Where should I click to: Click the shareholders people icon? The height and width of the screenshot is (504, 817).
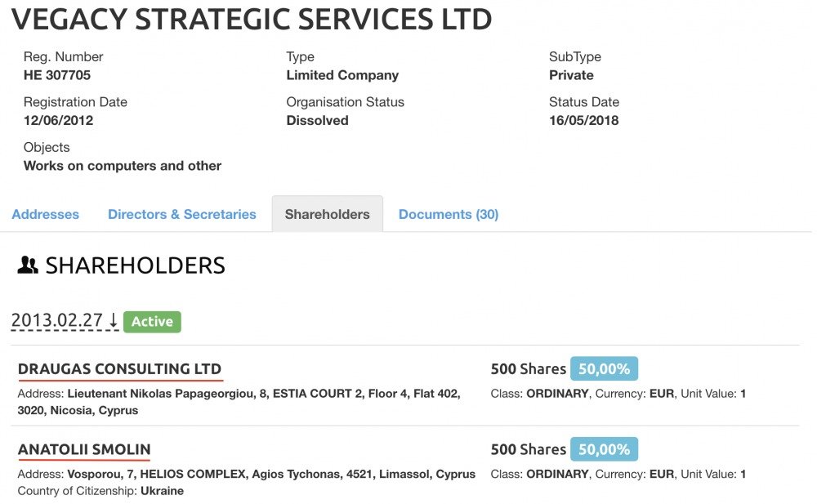pos(28,265)
